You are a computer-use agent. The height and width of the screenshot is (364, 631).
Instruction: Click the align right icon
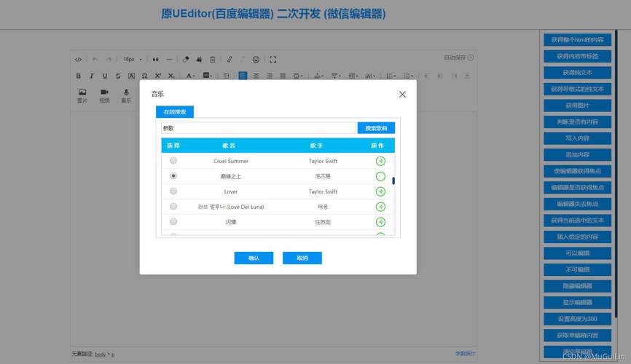click(269, 76)
